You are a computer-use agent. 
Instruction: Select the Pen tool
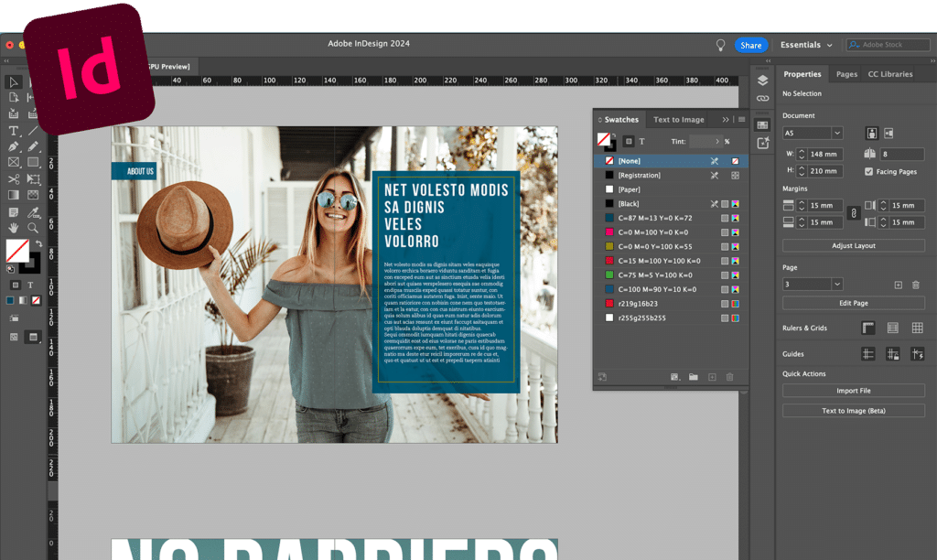pyautogui.click(x=13, y=146)
